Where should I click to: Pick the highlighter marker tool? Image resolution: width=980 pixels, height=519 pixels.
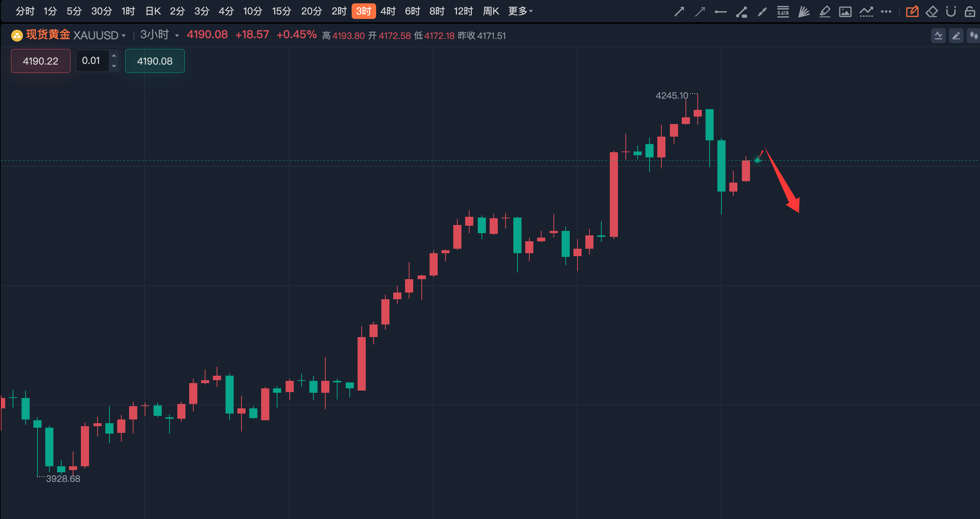pyautogui.click(x=825, y=12)
